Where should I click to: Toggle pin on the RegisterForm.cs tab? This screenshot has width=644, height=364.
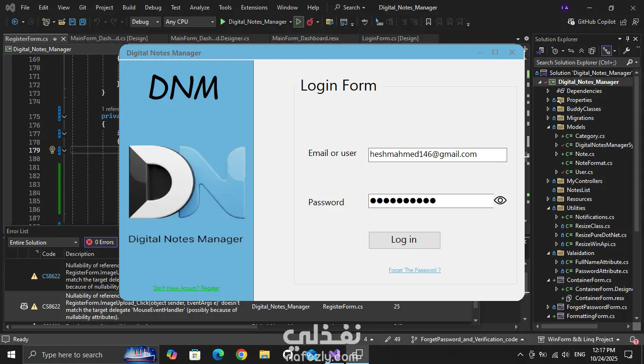pos(54,39)
